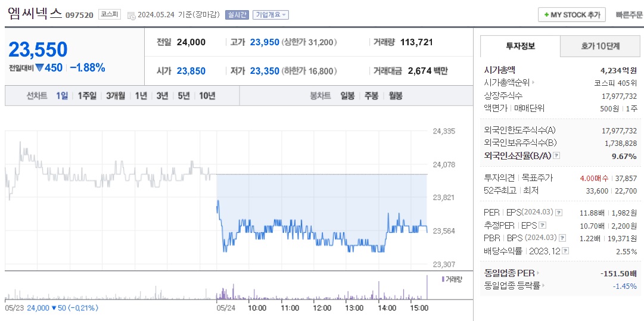Viewport: 644px width, 321px height.
Task: Add stock with MY STOCK 추가 button
Action: click(x=572, y=15)
